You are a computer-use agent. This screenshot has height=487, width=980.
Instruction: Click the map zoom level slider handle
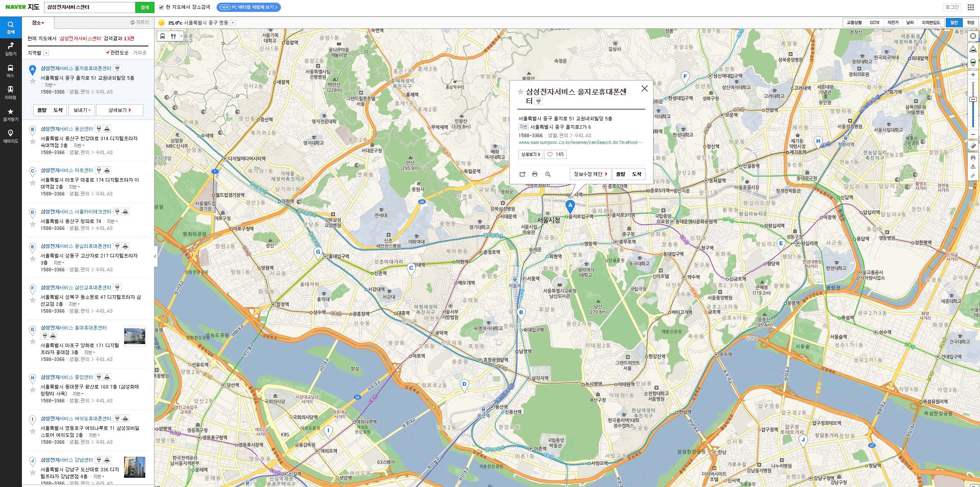(x=973, y=99)
